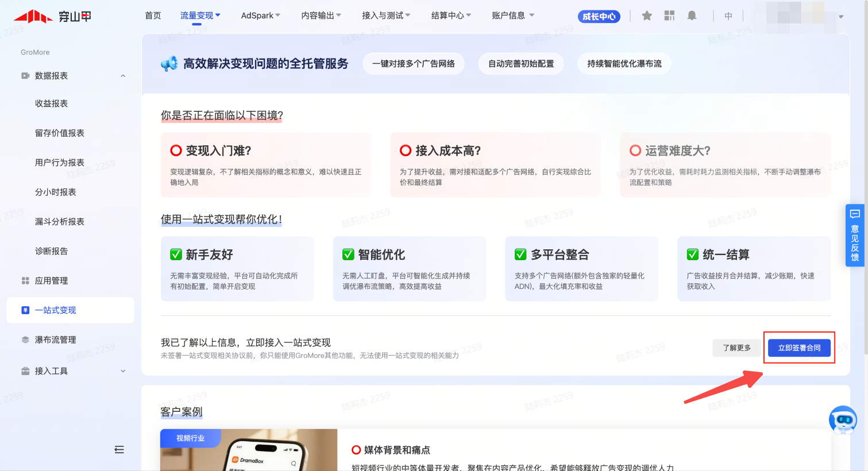
Task: Click the 视频行业 case study thumbnail
Action: (249, 451)
